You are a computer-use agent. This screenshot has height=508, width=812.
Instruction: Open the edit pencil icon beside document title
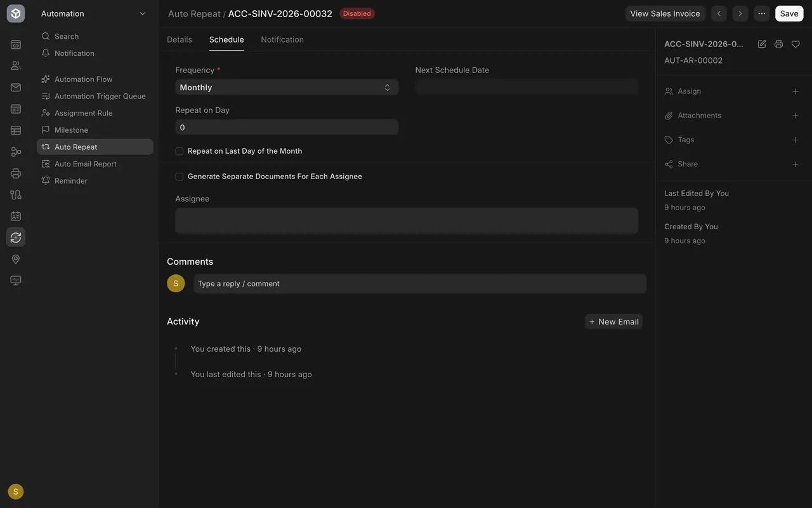coord(762,44)
